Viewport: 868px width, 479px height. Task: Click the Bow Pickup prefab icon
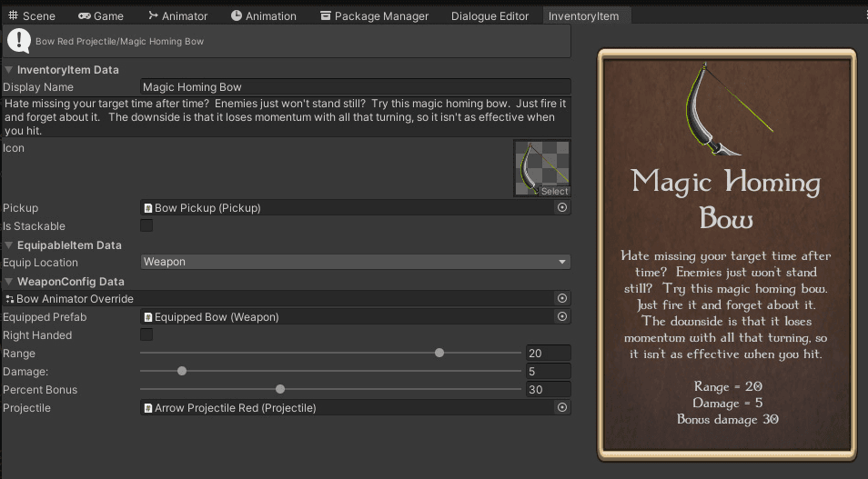[148, 208]
